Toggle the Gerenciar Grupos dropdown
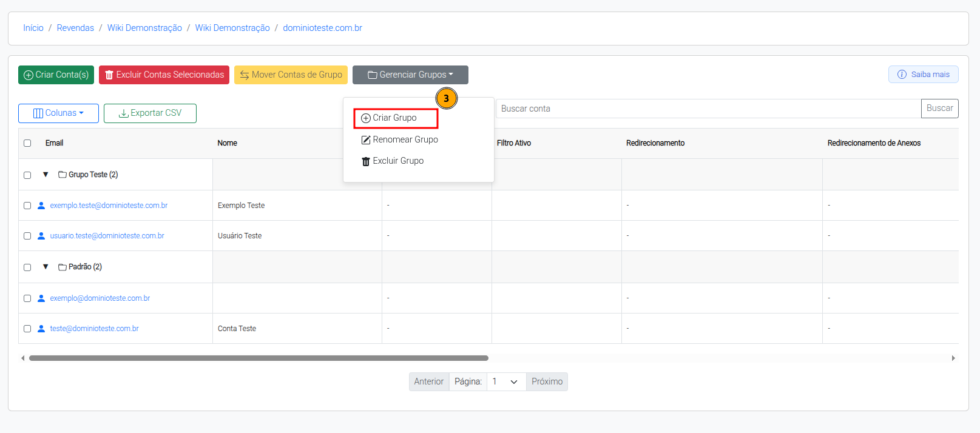The image size is (980, 433). coord(410,75)
